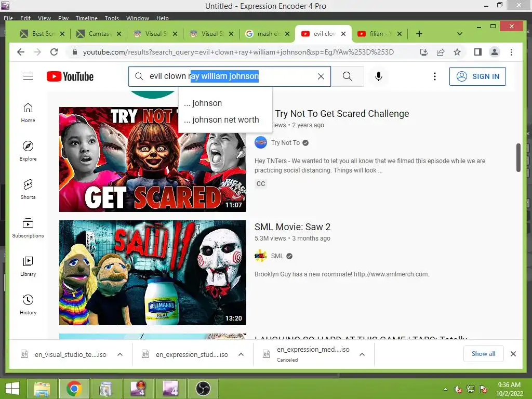Open Windows Start button

click(12, 389)
